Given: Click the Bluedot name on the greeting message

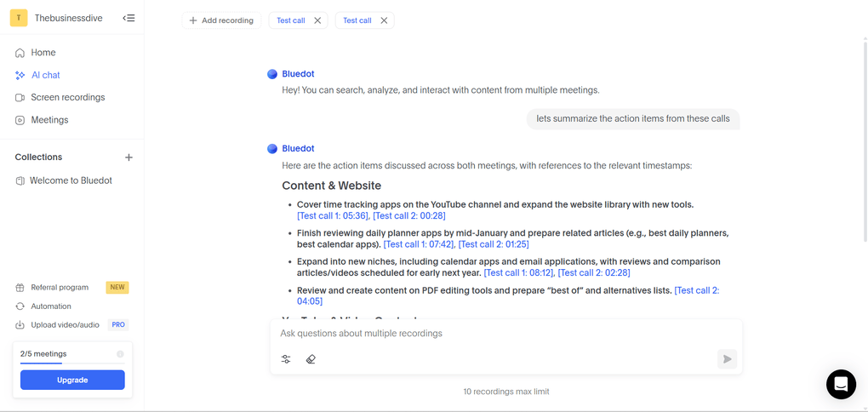Looking at the screenshot, I should point(299,74).
